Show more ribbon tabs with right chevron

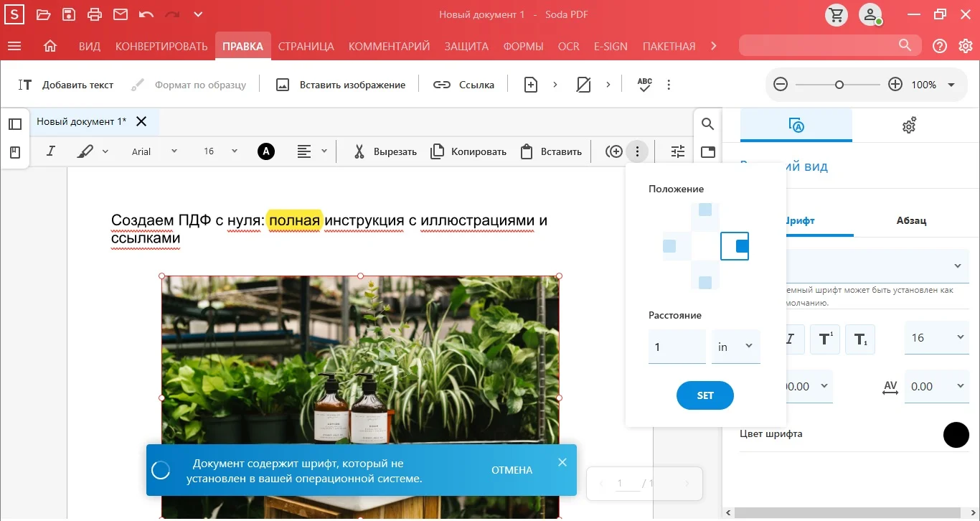pyautogui.click(x=714, y=46)
